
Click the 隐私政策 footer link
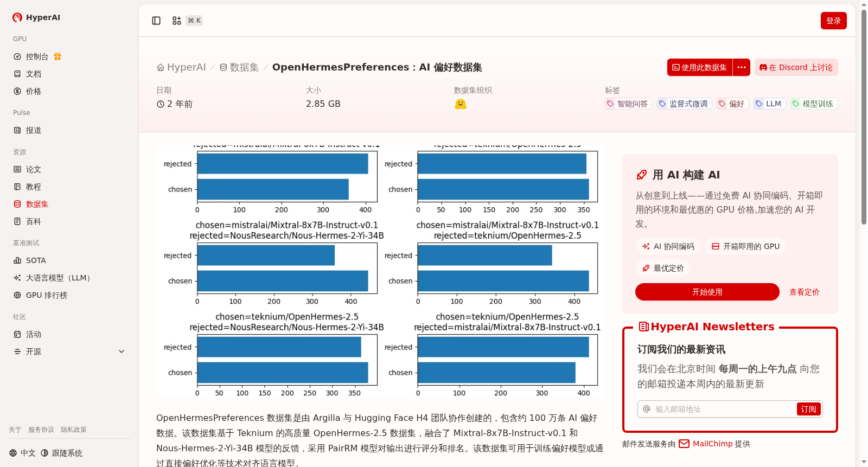tap(74, 430)
